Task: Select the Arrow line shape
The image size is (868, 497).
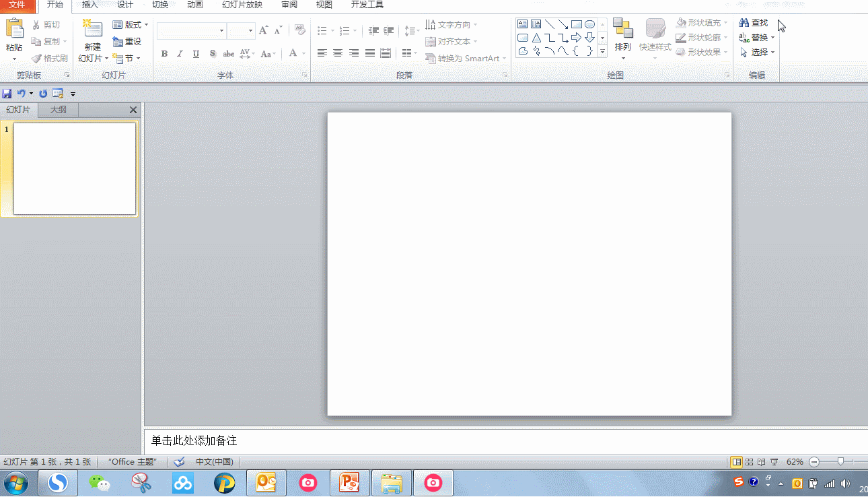Action: pyautogui.click(x=563, y=24)
